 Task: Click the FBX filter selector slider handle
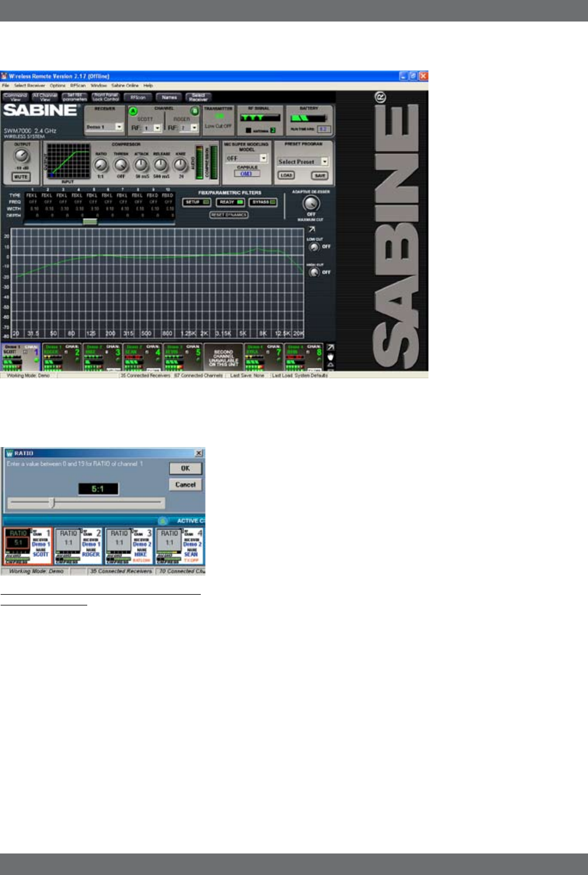pyautogui.click(x=90, y=221)
